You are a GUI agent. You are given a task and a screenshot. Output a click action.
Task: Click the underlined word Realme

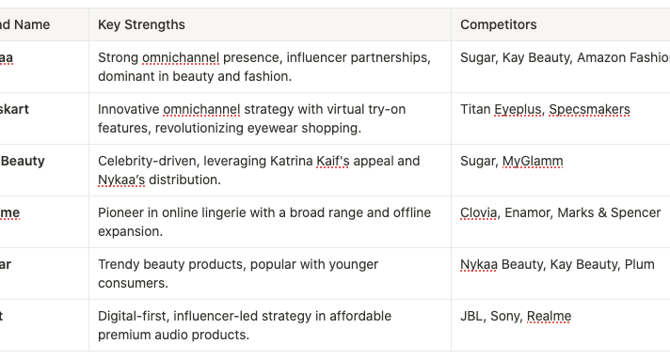549,316
